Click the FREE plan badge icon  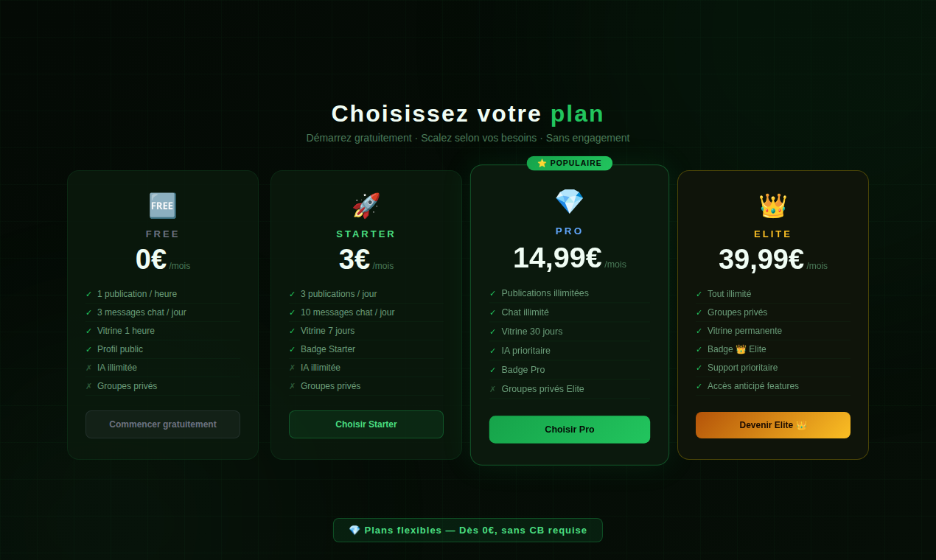162,206
